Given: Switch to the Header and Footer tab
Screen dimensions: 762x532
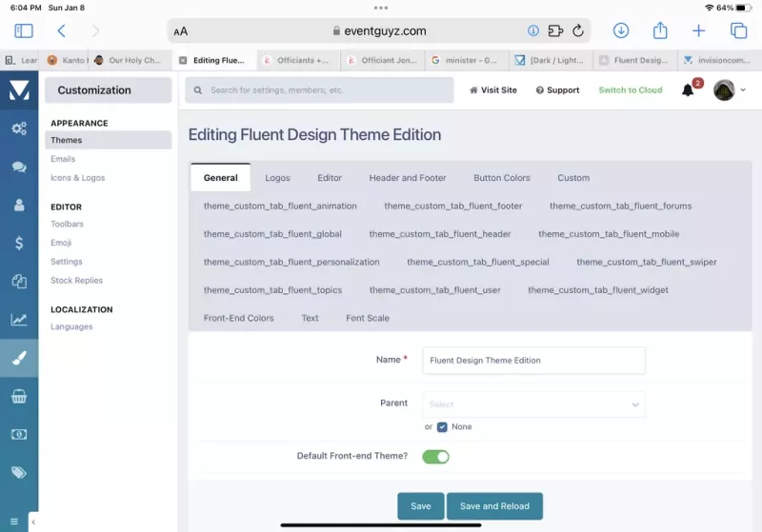Looking at the screenshot, I should 408,178.
